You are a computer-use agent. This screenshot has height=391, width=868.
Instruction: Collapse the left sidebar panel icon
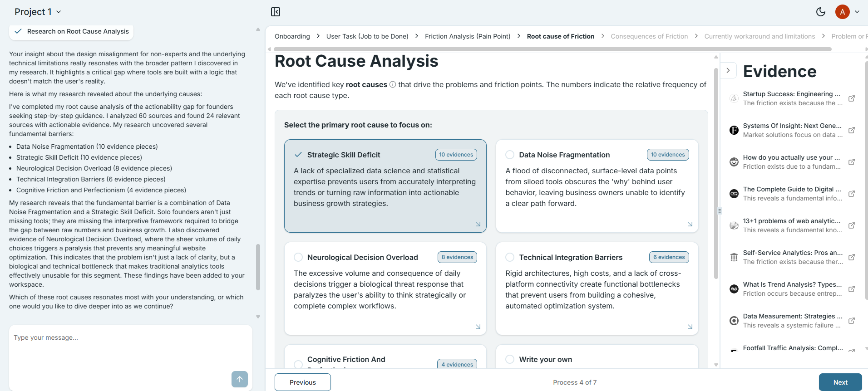point(276,12)
